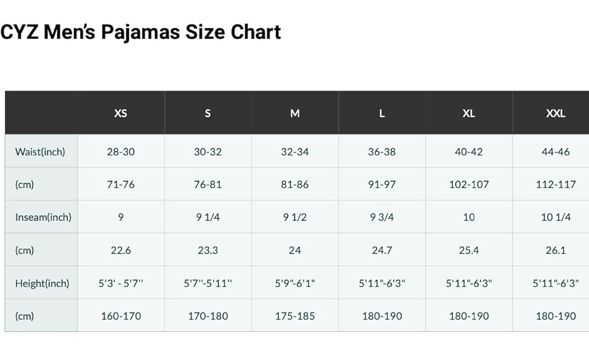Select the 5'9"-6'1" height cell
Image resolution: width=589 pixels, height=364 pixels.
pos(295,283)
